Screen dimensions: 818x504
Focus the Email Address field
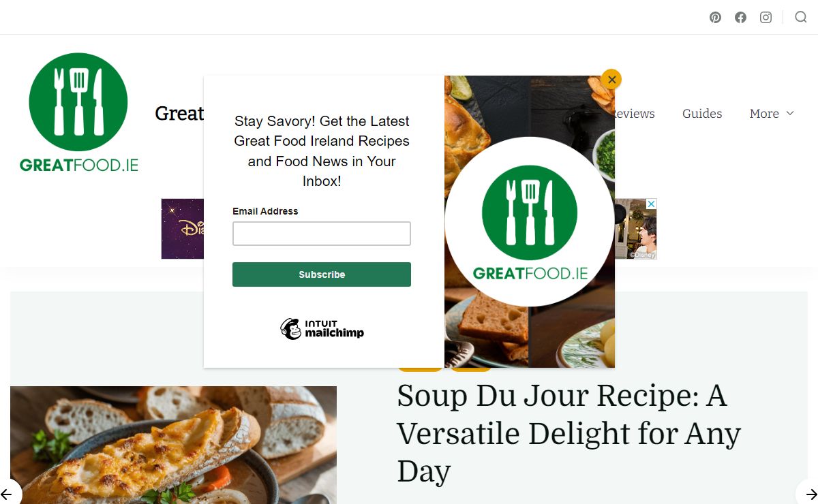click(x=322, y=234)
